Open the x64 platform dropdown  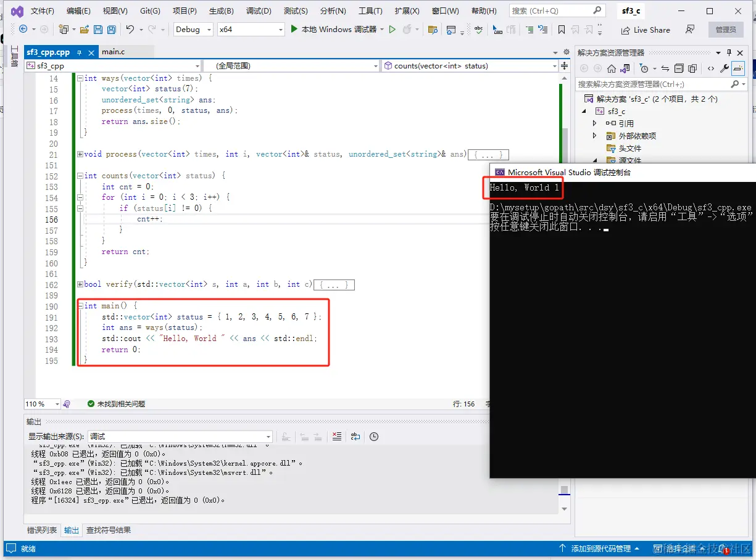(x=251, y=29)
